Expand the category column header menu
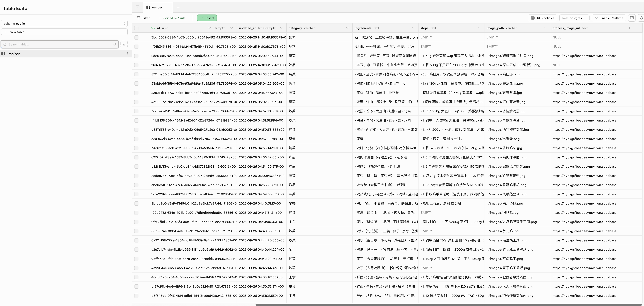Image resolution: width=644 pixels, height=306 pixels. [347, 28]
